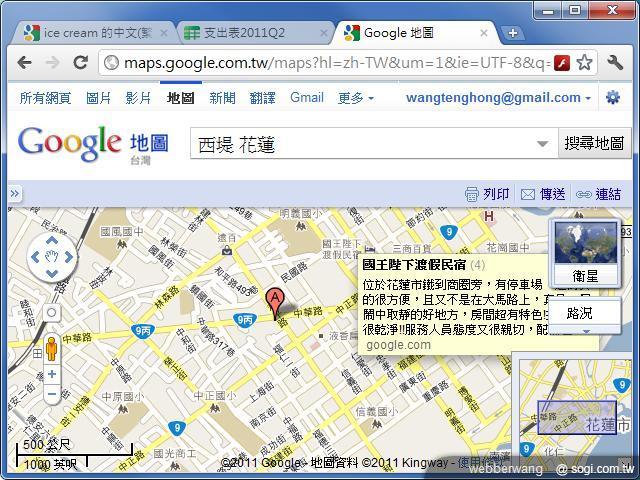The width and height of the screenshot is (640, 480).
Task: Click the 國風國中 school label
Action: [122, 232]
